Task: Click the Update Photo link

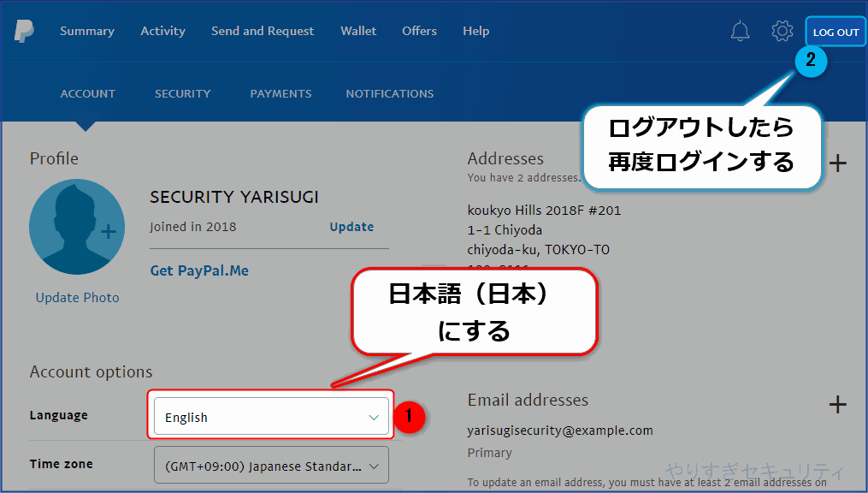Action: point(78,298)
